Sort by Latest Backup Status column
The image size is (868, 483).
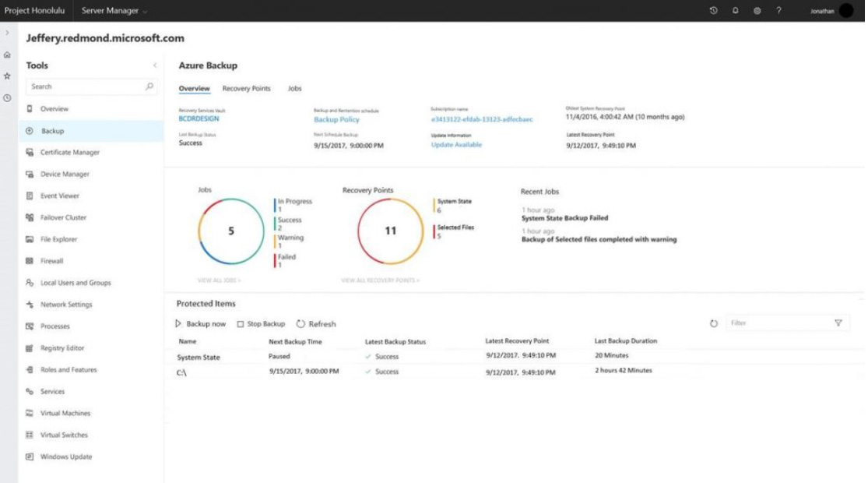395,341
